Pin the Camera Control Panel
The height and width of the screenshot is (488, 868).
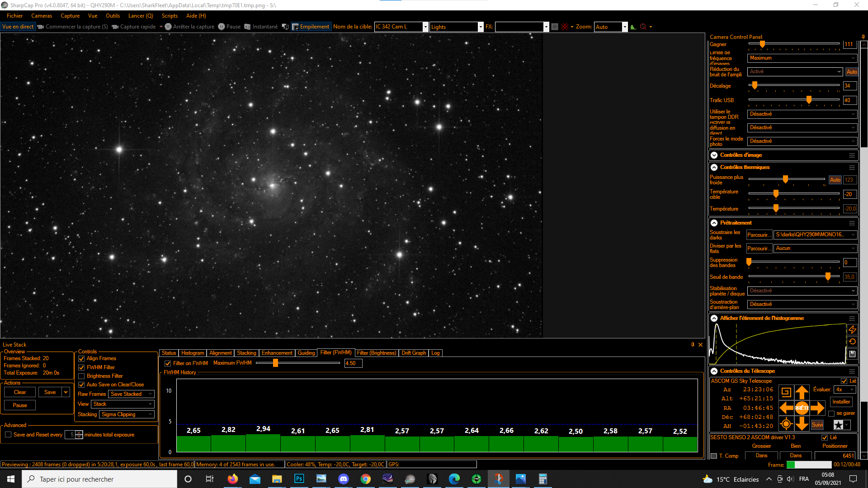tap(863, 37)
